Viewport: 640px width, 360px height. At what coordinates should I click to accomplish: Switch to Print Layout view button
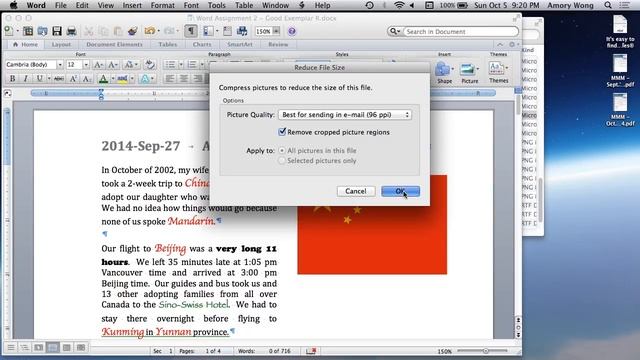[x=53, y=347]
